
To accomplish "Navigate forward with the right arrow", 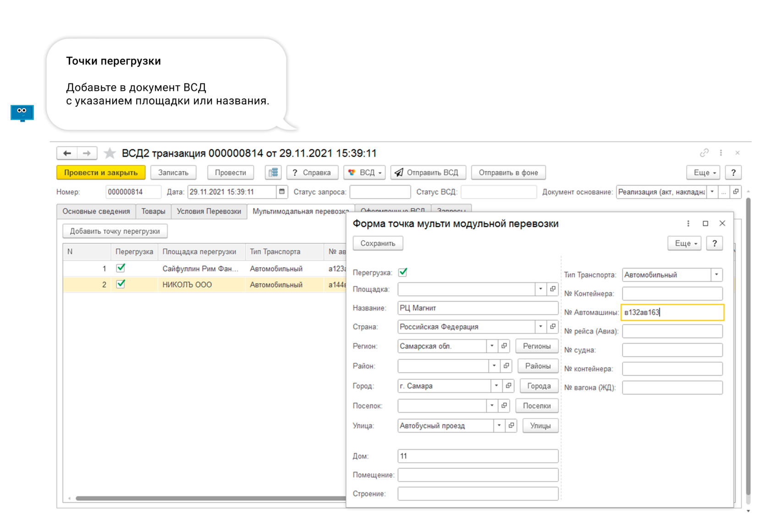I will (87, 153).
